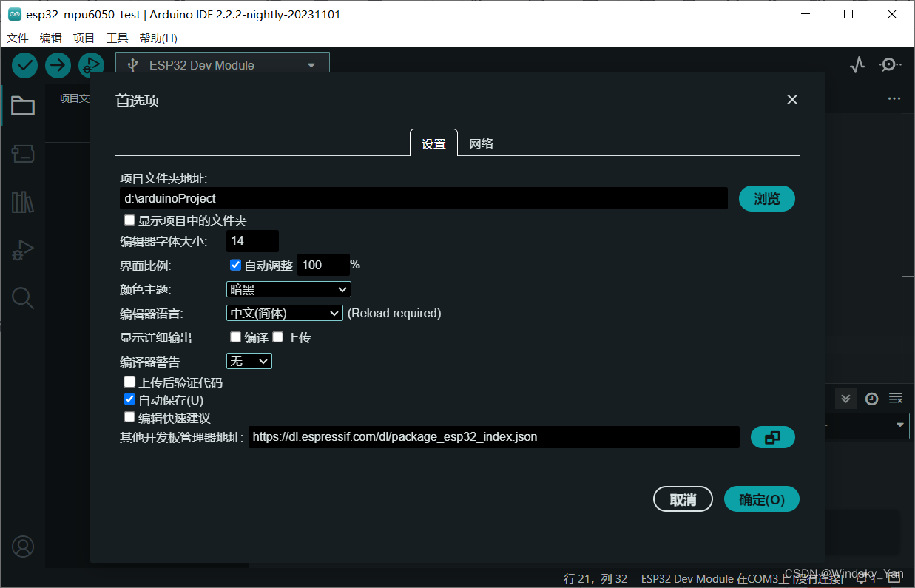Click the USB icon in board selector
The image size is (915, 588).
pyautogui.click(x=132, y=65)
